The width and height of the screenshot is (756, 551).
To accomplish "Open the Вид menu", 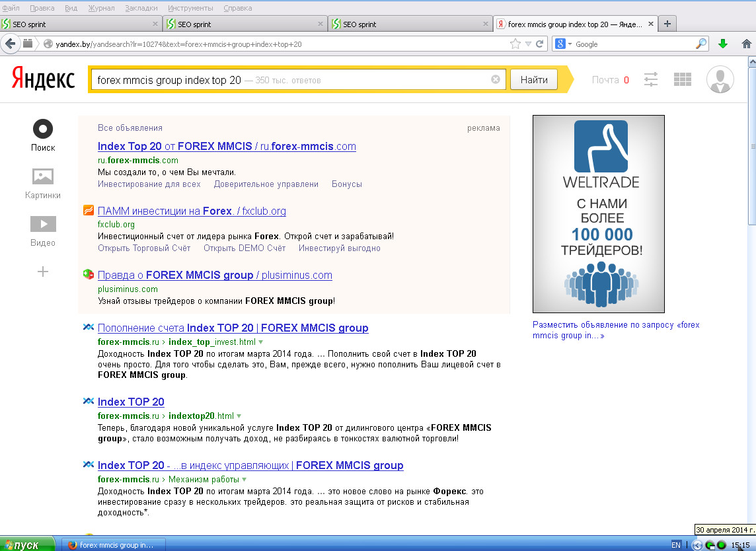I will pos(71,8).
